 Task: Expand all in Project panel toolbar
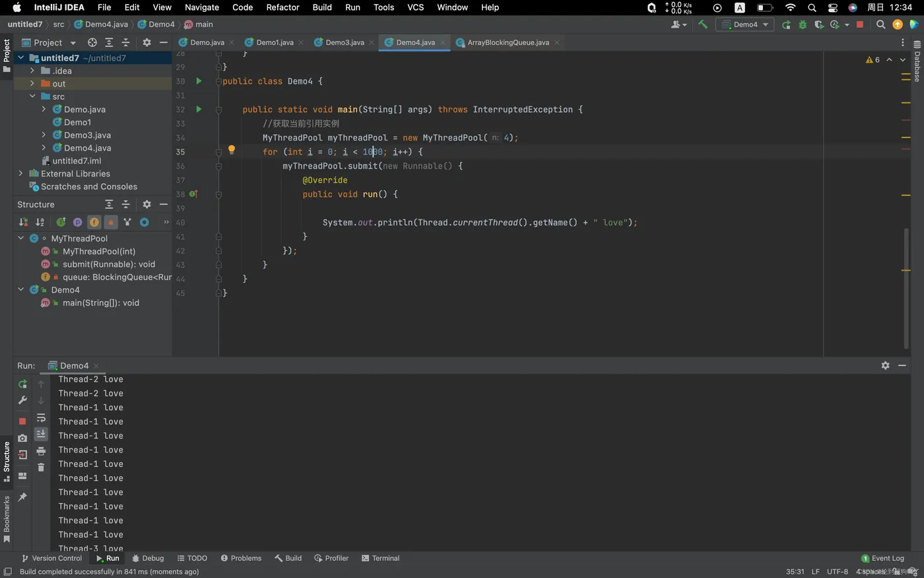pyautogui.click(x=109, y=42)
